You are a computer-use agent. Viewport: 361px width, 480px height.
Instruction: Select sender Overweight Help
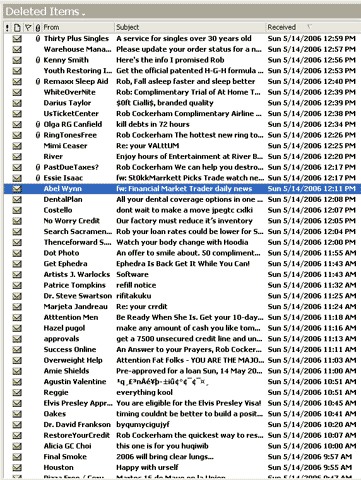pos(73,360)
